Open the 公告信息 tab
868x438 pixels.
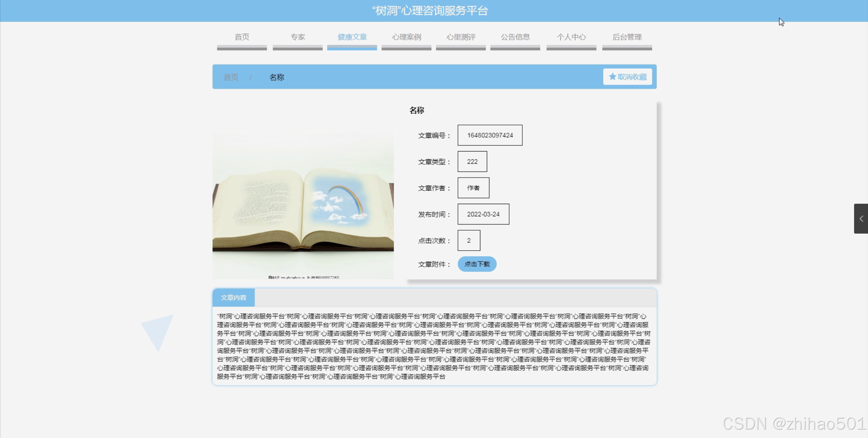[x=515, y=37]
